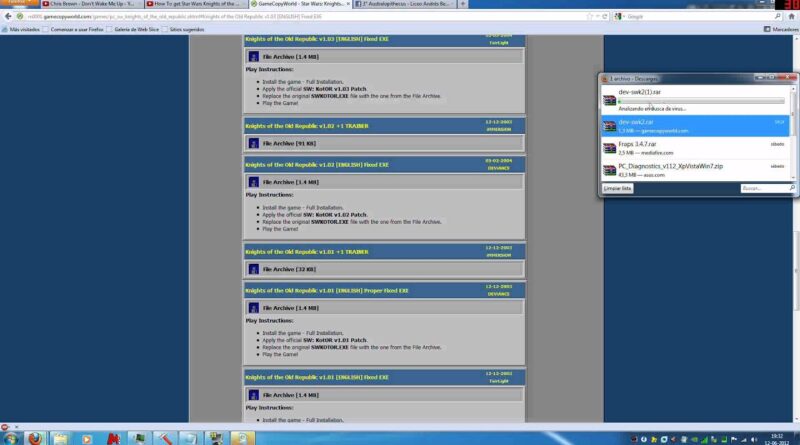
Task: Select Fraps 3.4.7.rar download entry
Action: click(x=695, y=148)
